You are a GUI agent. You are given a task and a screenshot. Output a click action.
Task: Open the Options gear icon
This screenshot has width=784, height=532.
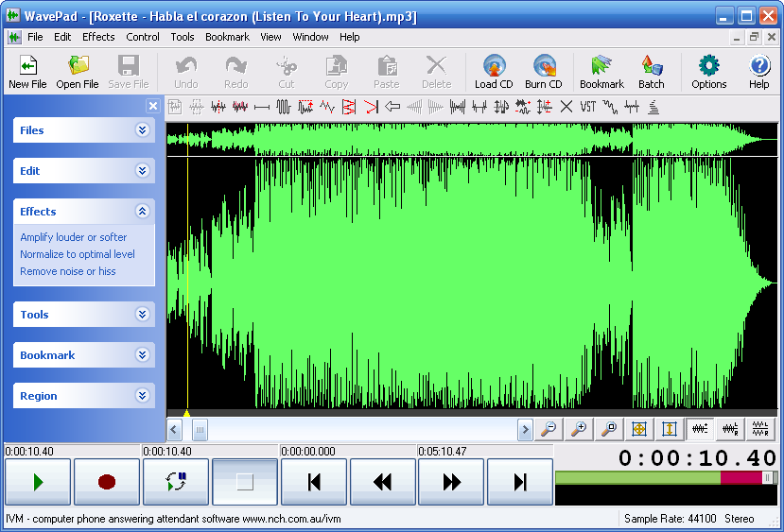coord(709,72)
